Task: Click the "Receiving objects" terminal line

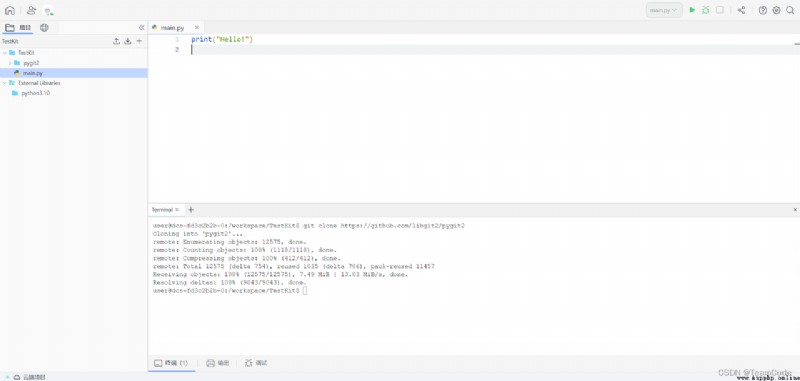Action: point(281,274)
